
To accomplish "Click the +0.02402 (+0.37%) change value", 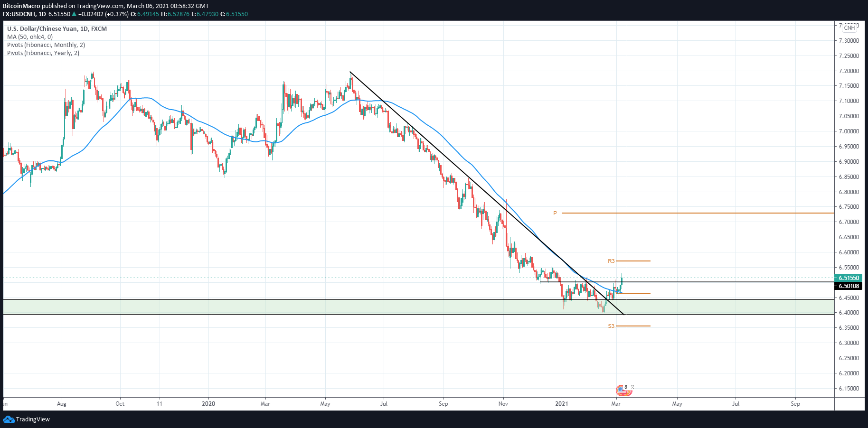I will tap(103, 14).
